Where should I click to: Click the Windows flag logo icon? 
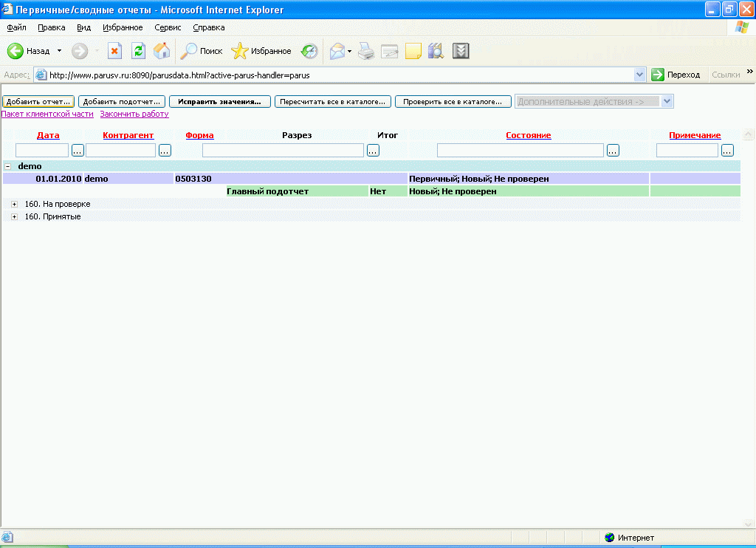pyautogui.click(x=742, y=27)
